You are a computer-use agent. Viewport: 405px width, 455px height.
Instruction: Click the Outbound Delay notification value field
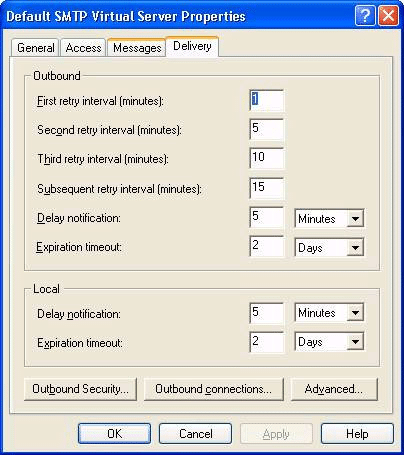(x=266, y=217)
